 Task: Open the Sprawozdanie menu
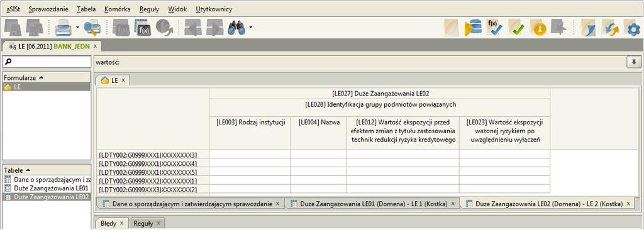(49, 9)
